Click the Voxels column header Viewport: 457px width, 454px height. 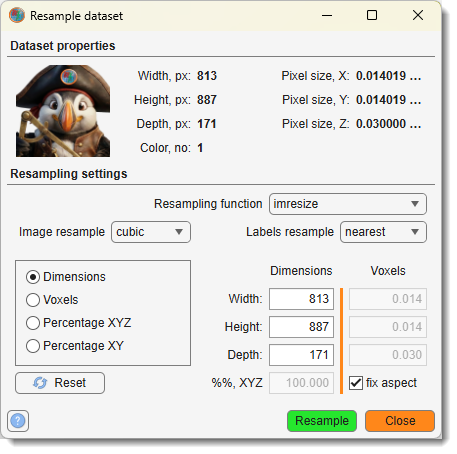[x=388, y=271]
